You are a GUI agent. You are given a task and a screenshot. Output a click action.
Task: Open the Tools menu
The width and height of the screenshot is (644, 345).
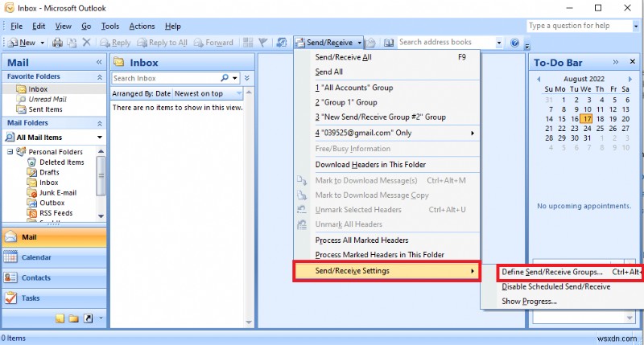pos(110,27)
